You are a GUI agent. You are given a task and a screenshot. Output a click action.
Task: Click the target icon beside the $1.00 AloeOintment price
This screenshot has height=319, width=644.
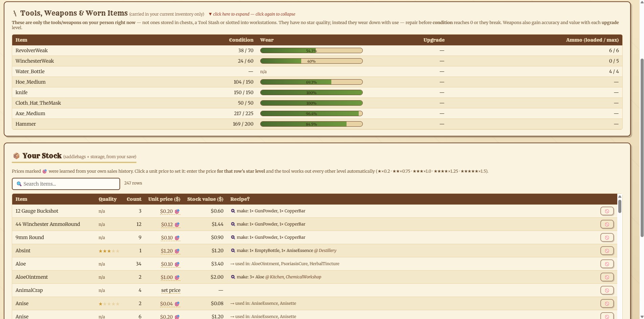tap(177, 277)
